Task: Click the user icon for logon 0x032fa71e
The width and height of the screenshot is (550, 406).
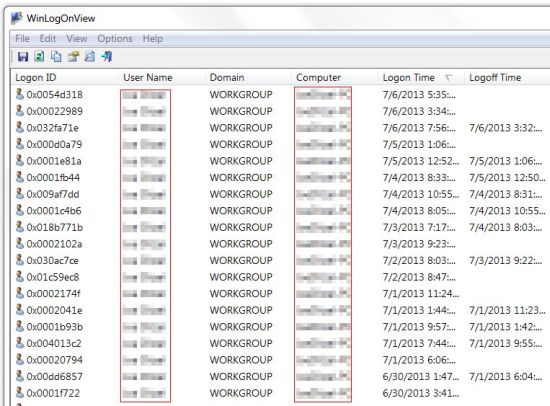Action: 20,127
